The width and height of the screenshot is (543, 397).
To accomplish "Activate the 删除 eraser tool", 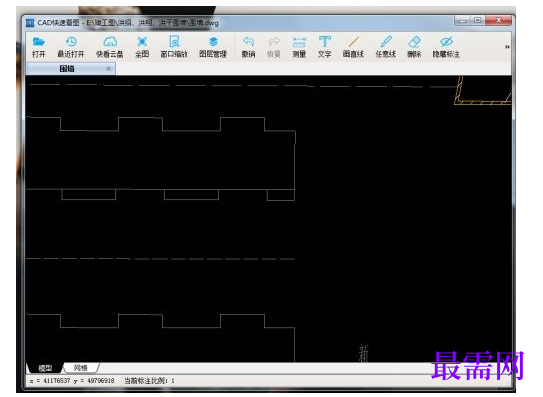I will point(414,47).
